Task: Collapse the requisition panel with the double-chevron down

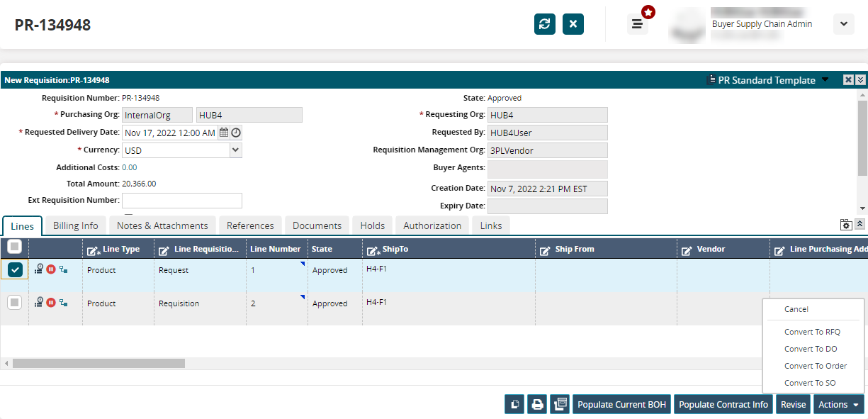Action: click(860, 80)
